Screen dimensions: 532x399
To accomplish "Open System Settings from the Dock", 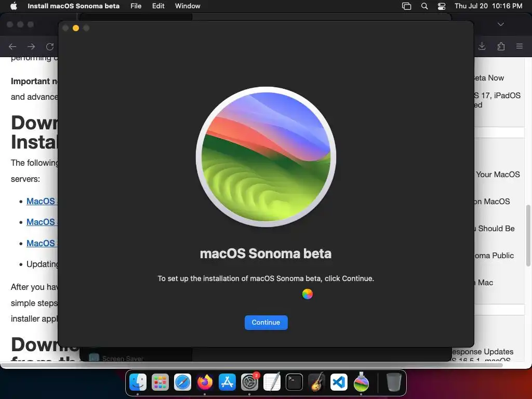I will 250,382.
